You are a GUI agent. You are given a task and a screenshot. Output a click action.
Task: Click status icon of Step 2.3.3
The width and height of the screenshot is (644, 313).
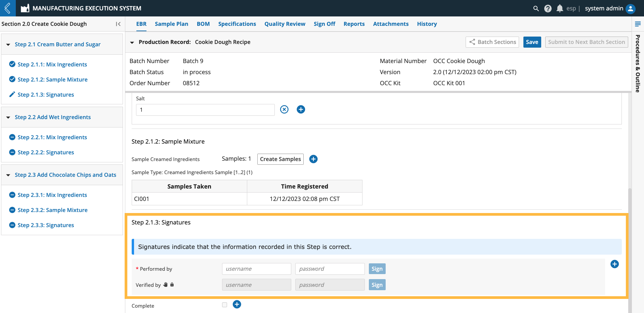(12, 225)
